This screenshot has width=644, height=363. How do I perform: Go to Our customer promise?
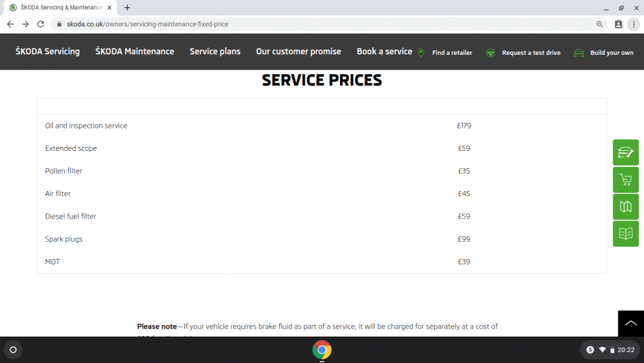299,52
